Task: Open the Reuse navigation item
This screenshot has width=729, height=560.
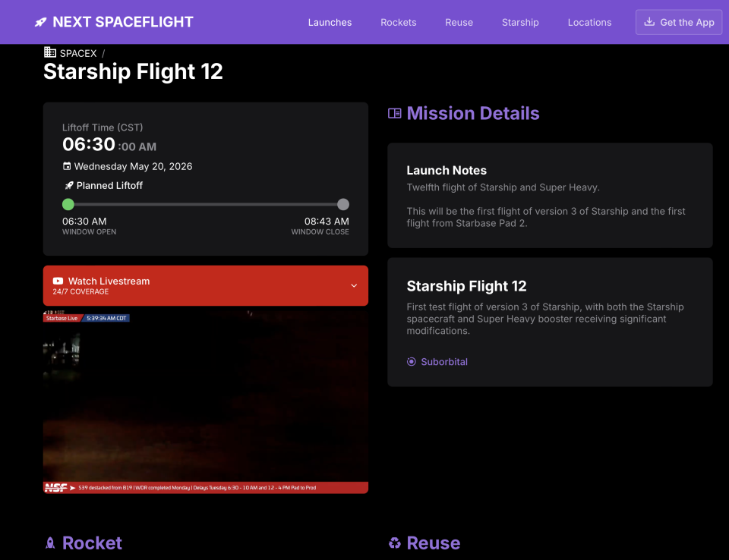Action: (x=459, y=22)
